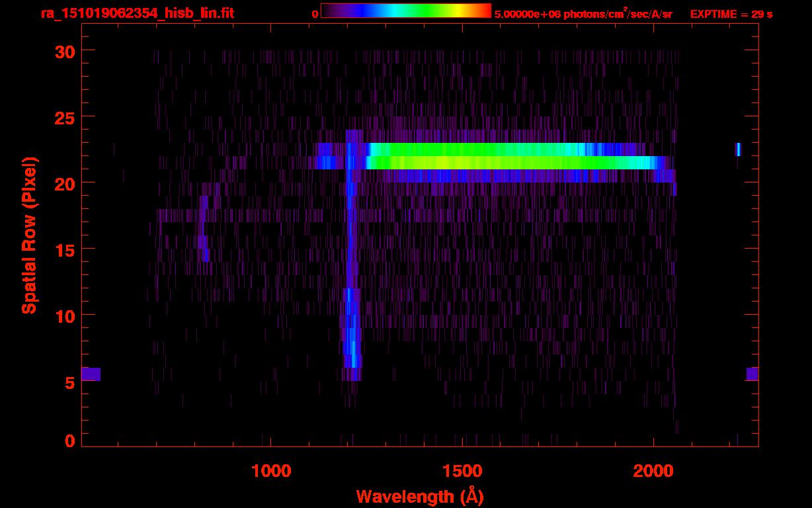
Task: Select the Spatial Row (Pixel) axis label
Action: pos(28,235)
